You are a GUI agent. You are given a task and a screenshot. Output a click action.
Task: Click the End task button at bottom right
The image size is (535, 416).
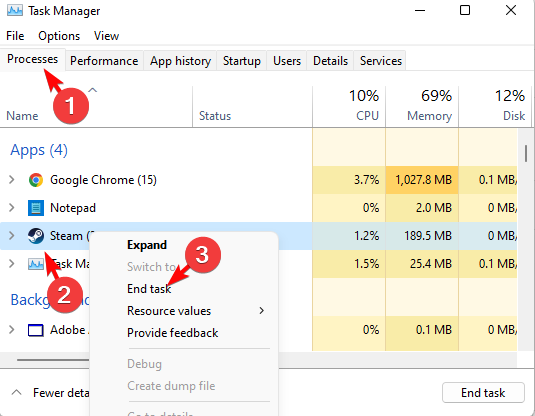pyautogui.click(x=483, y=393)
